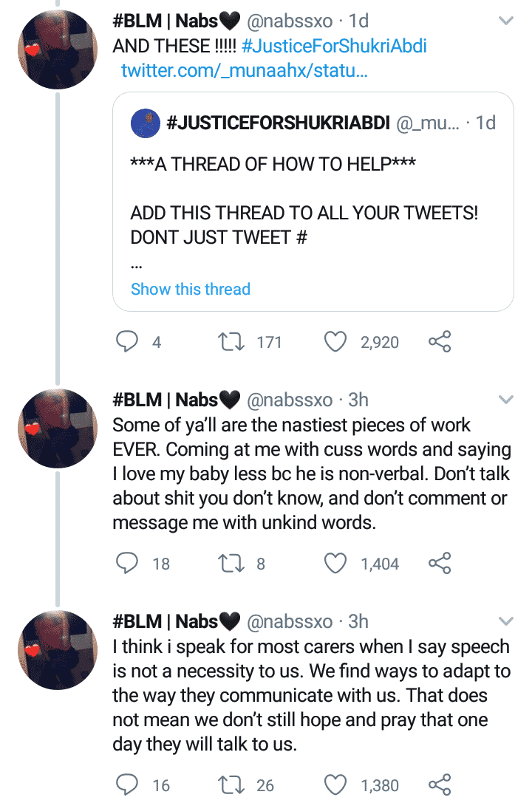Open the #JusticeForShukriAbdi hashtag

click(x=334, y=47)
